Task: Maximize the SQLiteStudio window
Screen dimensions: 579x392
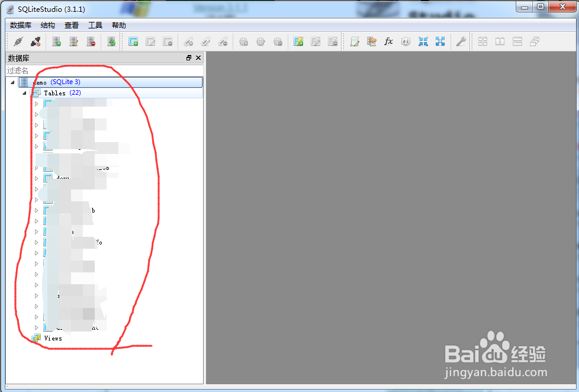Action: point(541,7)
